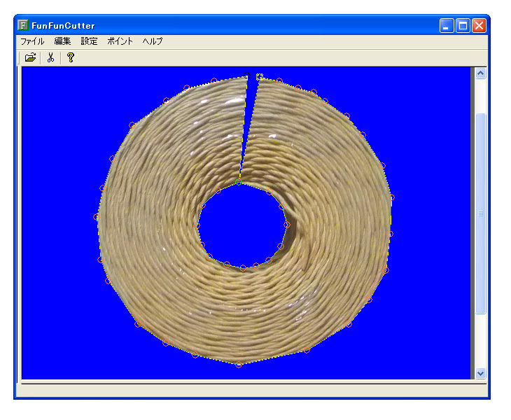Screen dimensions: 511x420
Task: Click the vertical scrollbar down arrow
Action: click(480, 373)
